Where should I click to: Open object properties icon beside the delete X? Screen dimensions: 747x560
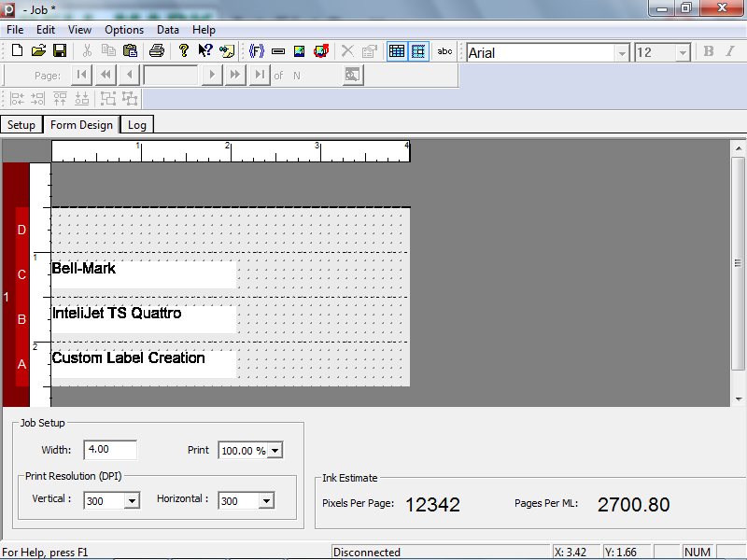369,51
